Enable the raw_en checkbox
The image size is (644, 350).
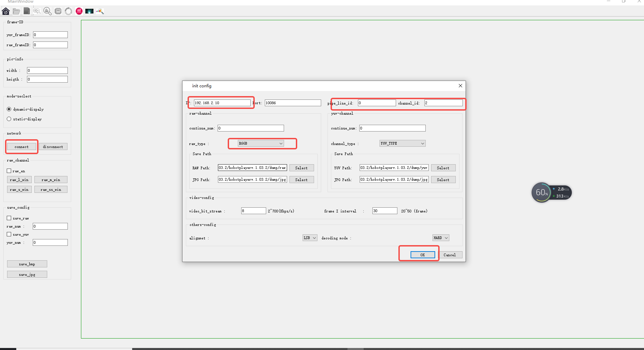(9, 171)
